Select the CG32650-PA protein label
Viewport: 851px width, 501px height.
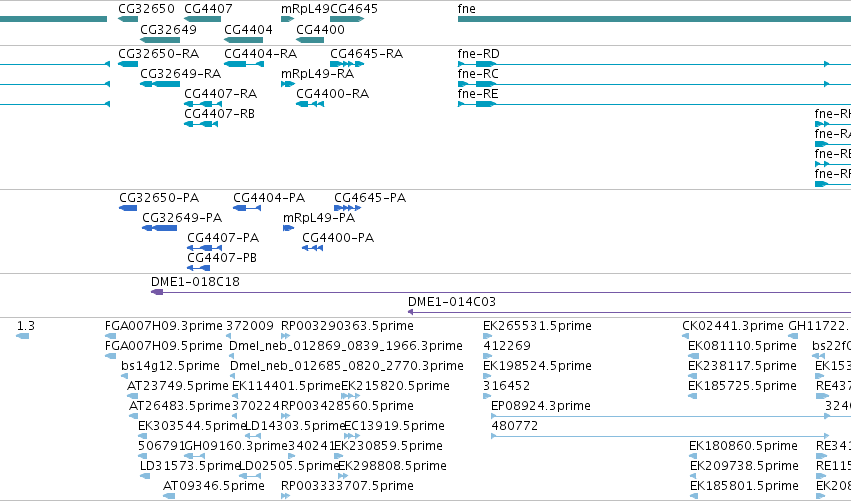(x=159, y=198)
